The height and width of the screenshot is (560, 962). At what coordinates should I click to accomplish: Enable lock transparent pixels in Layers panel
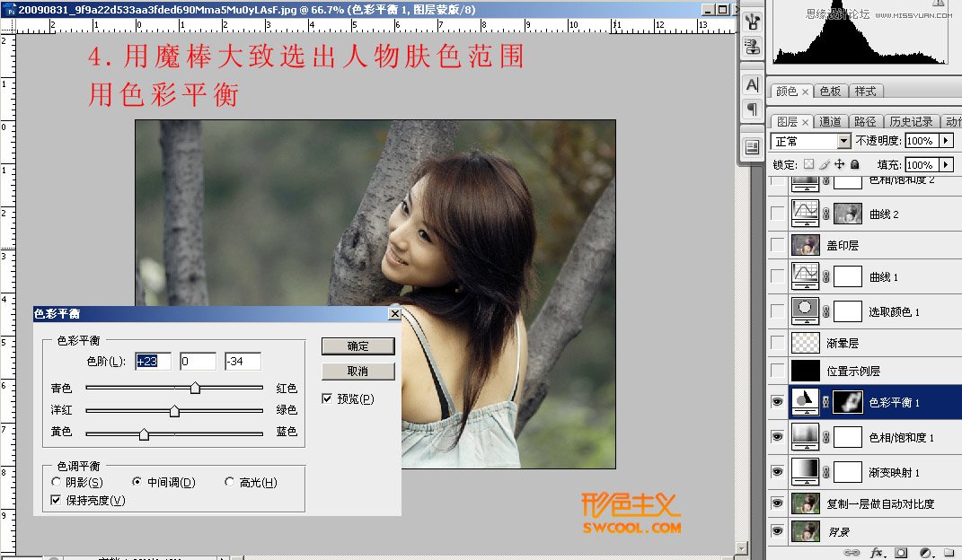[810, 164]
